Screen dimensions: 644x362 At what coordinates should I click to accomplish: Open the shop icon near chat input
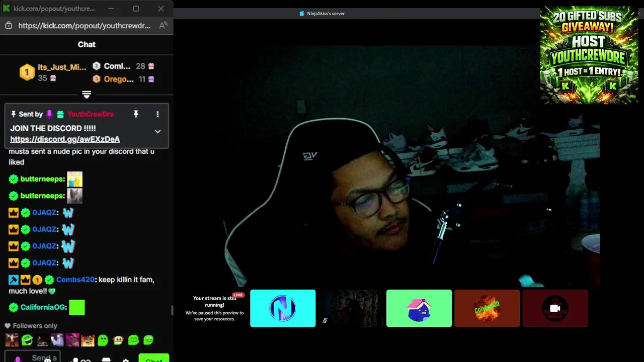tap(106, 360)
